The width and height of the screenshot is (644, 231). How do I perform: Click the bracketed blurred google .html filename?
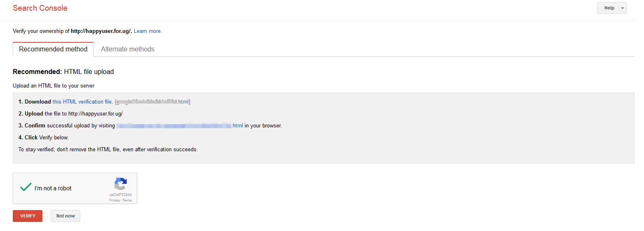[x=153, y=102]
